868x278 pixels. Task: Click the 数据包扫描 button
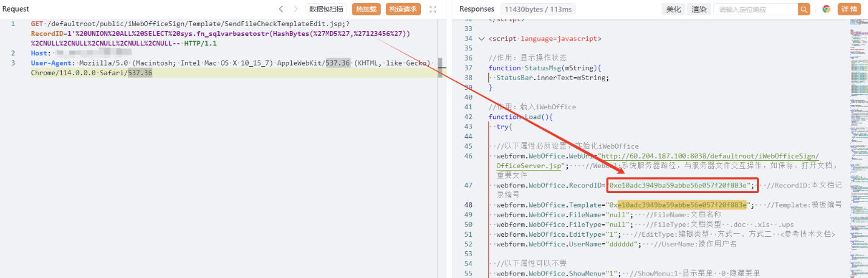(x=326, y=9)
